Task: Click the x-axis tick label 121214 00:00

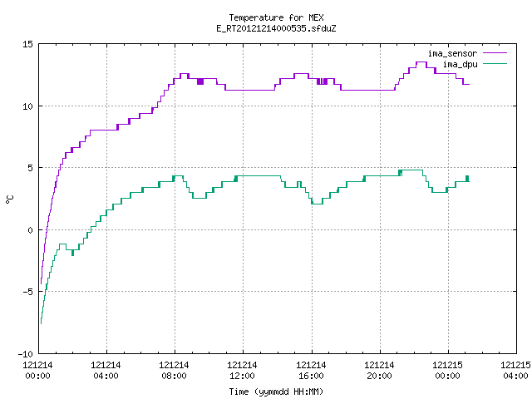Action: tap(37, 371)
